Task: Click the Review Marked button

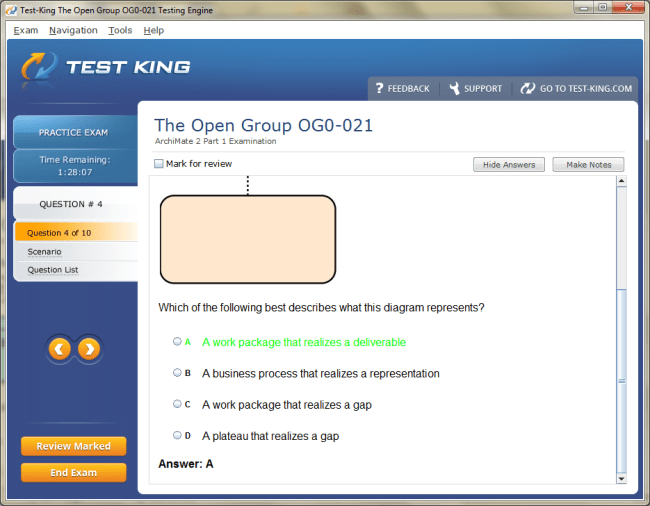Action: [73, 446]
